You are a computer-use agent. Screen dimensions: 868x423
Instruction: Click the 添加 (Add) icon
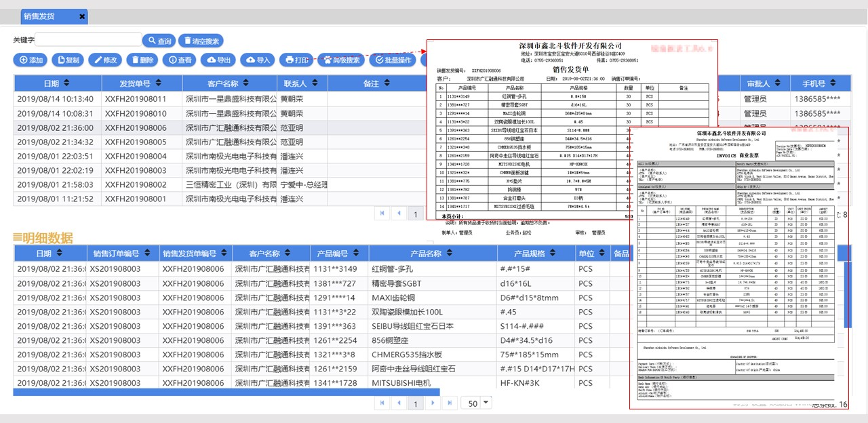pos(31,60)
